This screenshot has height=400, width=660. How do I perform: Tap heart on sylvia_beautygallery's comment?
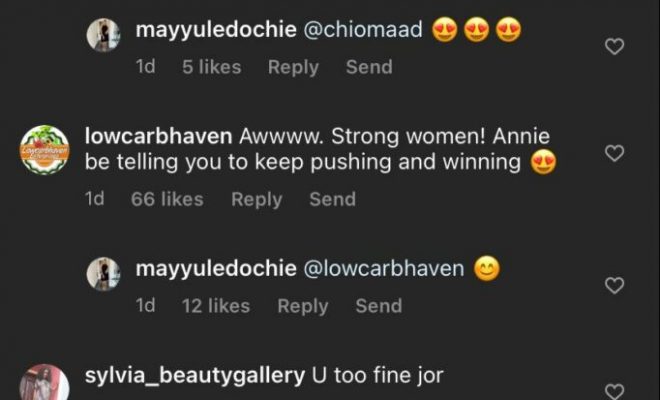[x=616, y=391]
